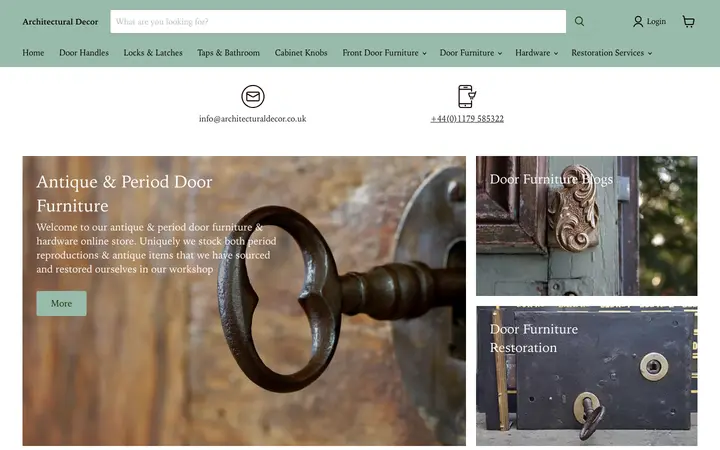Open the Front Door Furniture menu
This screenshot has height=450, width=720.
(380, 53)
